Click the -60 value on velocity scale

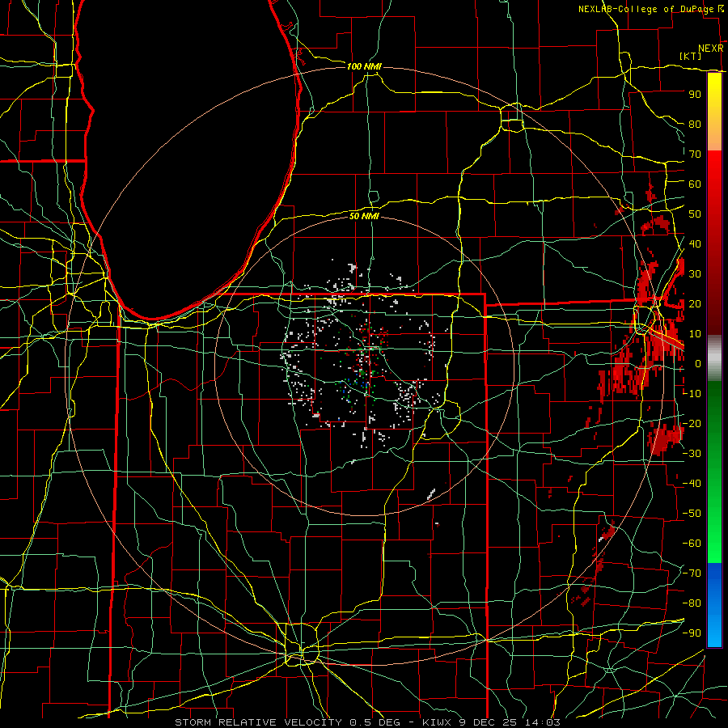692,544
